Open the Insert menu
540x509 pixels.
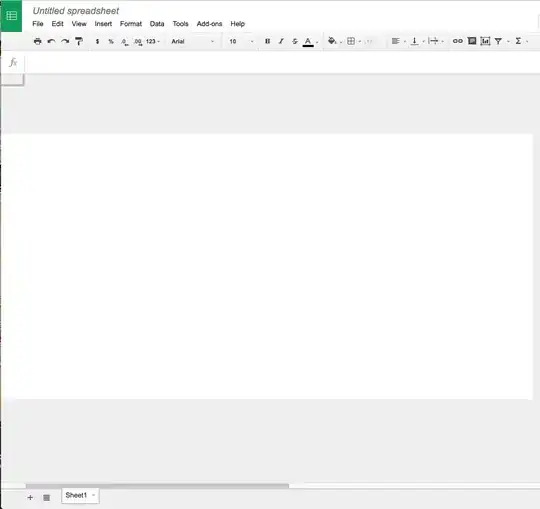coord(103,24)
